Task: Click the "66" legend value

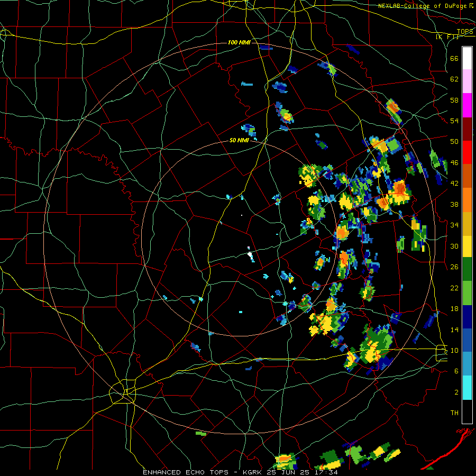Action: point(454,58)
